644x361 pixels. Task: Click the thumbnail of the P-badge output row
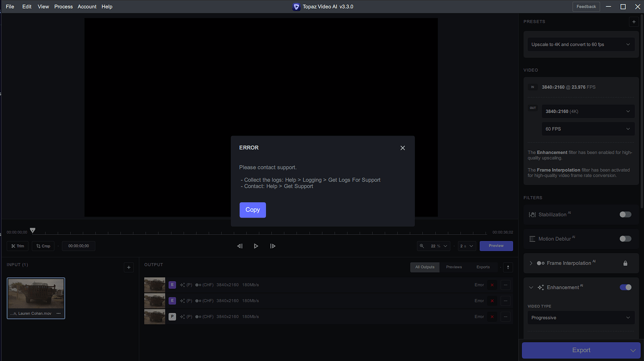155,317
